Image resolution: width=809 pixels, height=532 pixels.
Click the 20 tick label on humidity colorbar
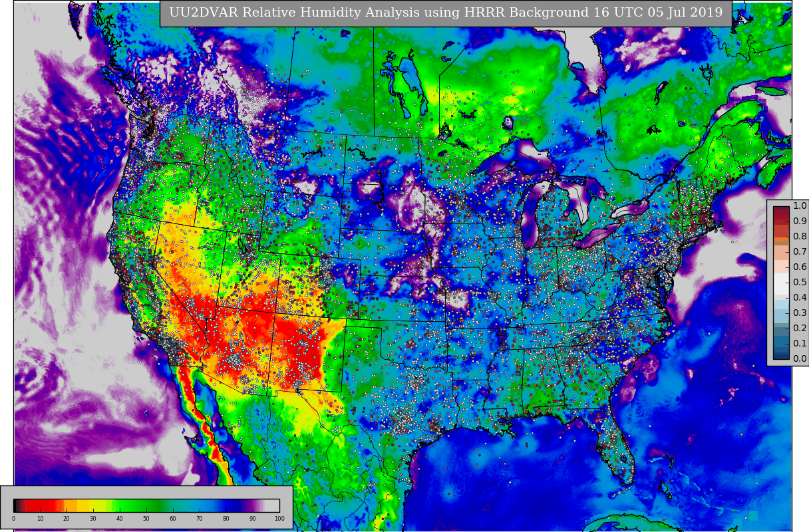click(67, 519)
